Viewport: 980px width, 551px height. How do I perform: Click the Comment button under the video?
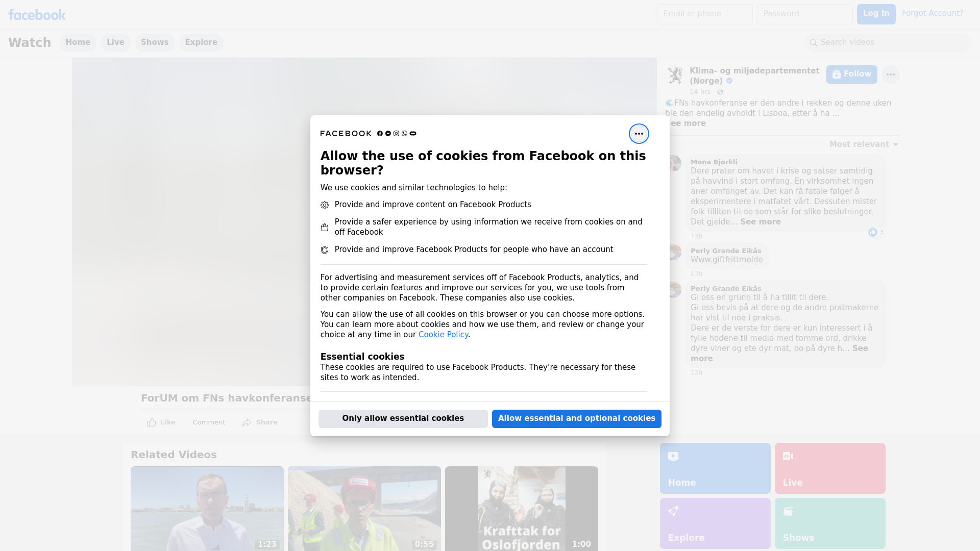[209, 422]
